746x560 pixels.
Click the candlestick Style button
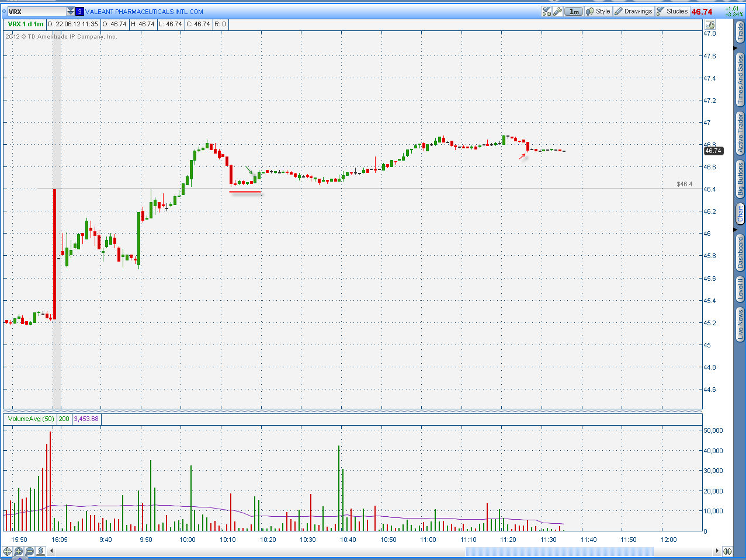[598, 12]
